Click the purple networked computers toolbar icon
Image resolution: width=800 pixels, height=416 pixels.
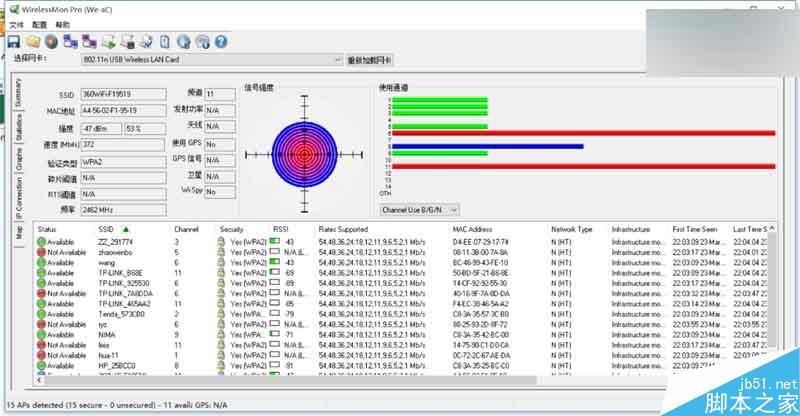(89, 41)
